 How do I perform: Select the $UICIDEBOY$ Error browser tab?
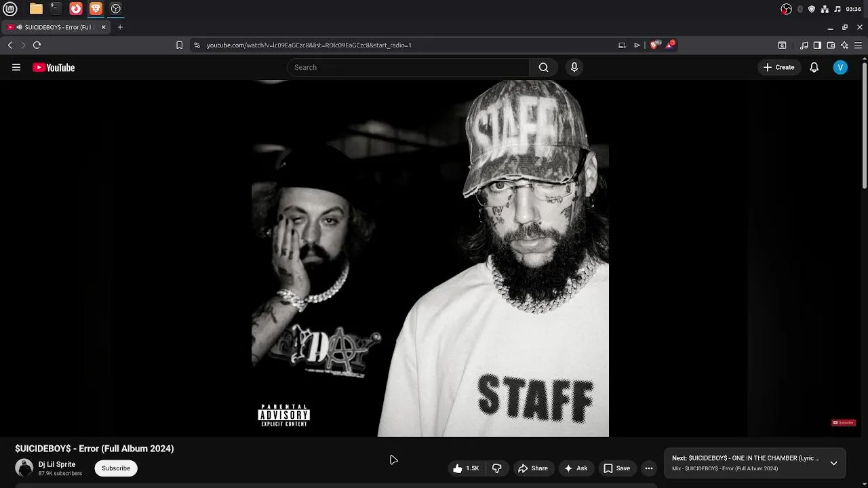pos(56,27)
